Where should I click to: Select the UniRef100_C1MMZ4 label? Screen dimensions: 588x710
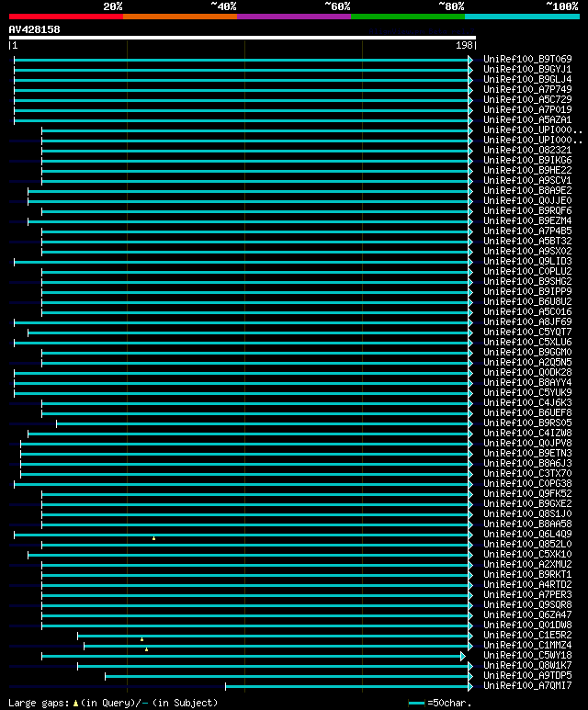click(527, 646)
